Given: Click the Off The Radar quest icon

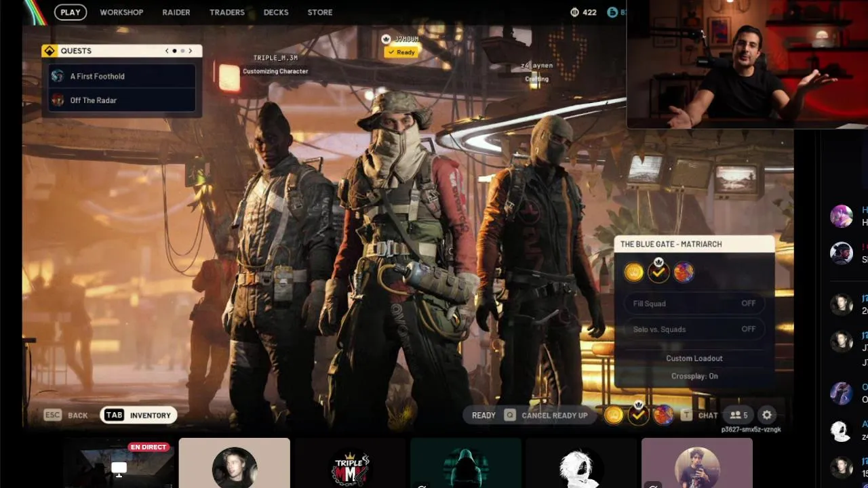Looking at the screenshot, I should tap(58, 100).
